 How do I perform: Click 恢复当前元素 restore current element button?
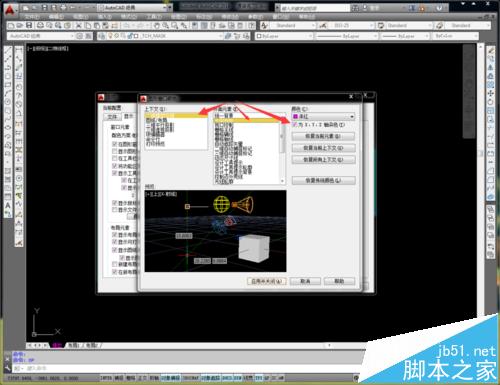(x=323, y=136)
